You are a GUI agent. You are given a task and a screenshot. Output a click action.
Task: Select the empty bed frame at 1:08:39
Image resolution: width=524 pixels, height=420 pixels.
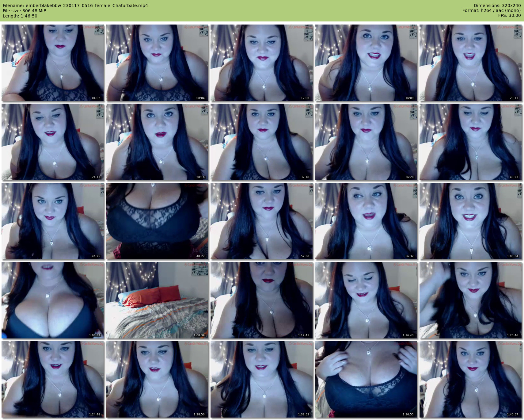[157, 300]
